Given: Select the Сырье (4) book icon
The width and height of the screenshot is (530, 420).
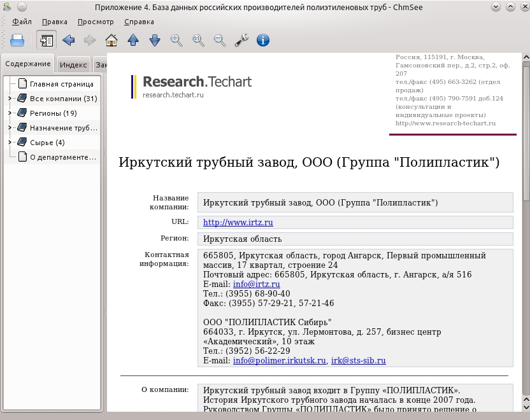Looking at the screenshot, I should point(22,142).
